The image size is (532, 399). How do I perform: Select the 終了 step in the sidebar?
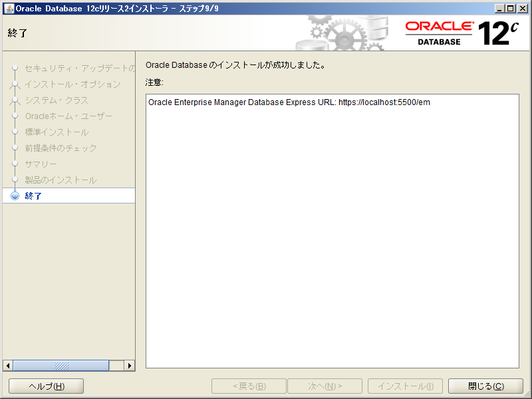(x=68, y=196)
